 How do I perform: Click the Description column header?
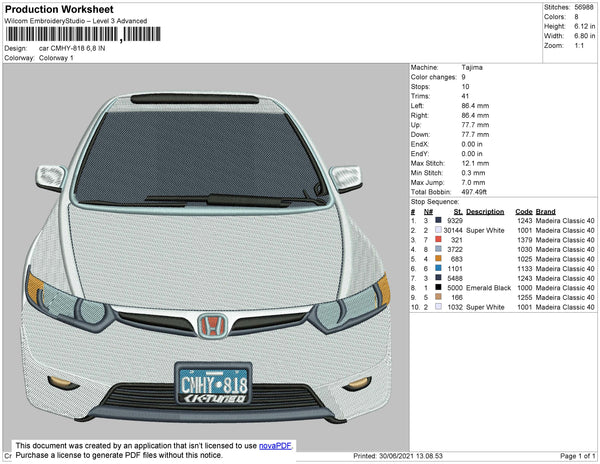[485, 212]
